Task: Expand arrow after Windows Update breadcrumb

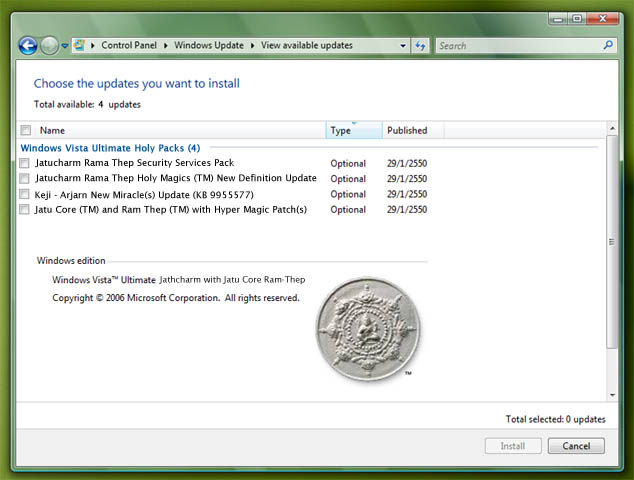Action: [x=252, y=45]
